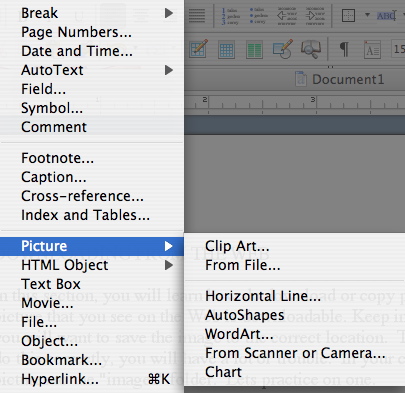Click the bulleted list toolbar icon
This screenshot has height=393, width=405.
[257, 15]
